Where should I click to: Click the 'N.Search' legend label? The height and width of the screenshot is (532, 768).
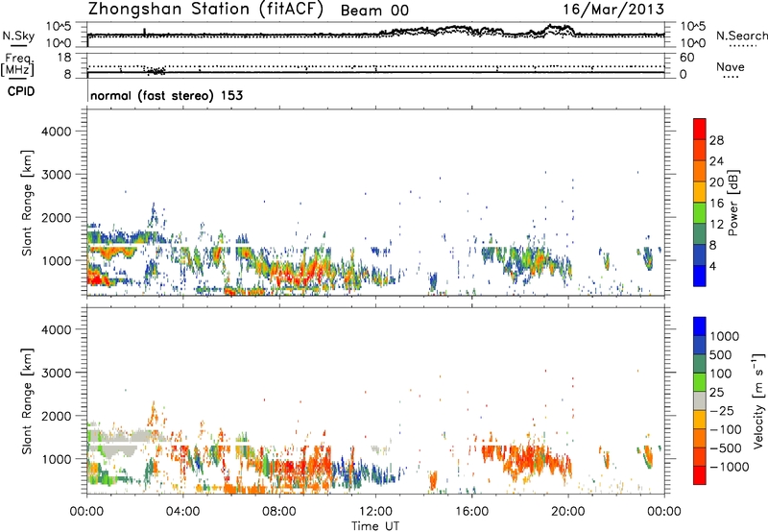tap(741, 36)
